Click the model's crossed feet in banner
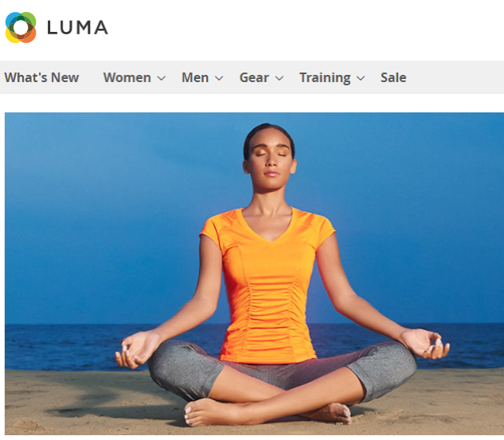The image size is (504, 440). pos(268,412)
